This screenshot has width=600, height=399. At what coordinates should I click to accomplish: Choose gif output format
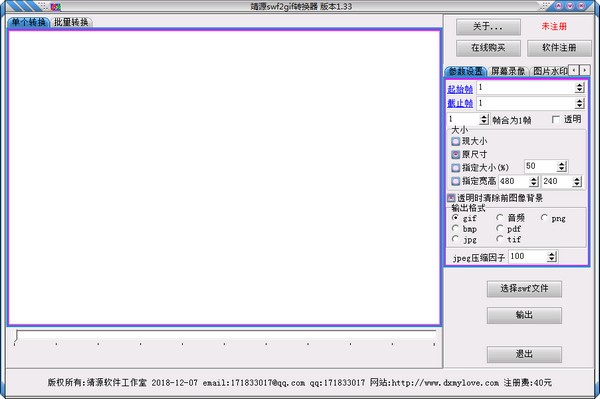[x=455, y=218]
